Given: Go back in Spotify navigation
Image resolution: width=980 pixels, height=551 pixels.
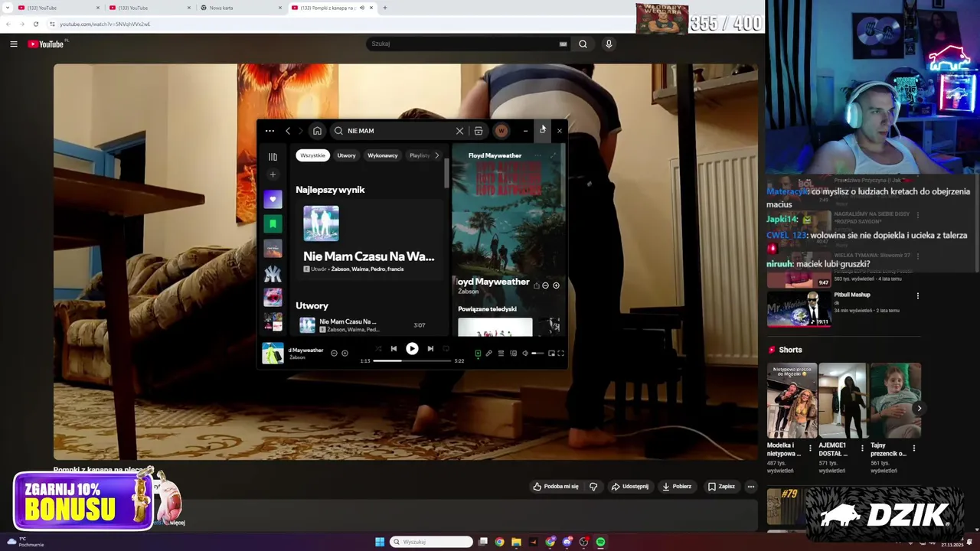Looking at the screenshot, I should (x=288, y=131).
